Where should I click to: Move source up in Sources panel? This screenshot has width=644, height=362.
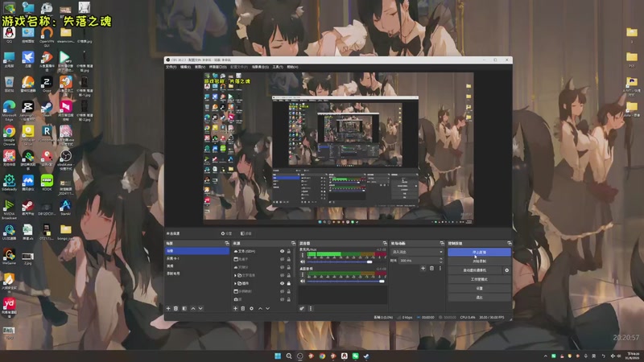coord(260,309)
